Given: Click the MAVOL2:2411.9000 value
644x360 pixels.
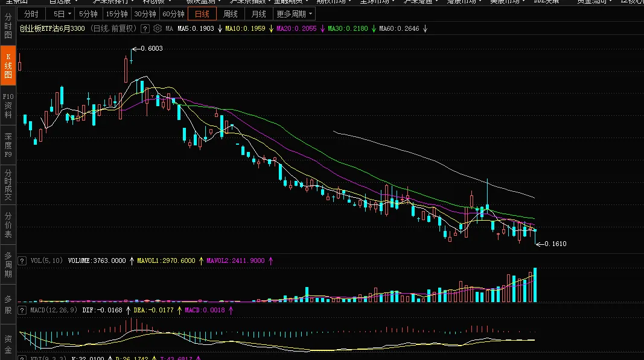Looking at the screenshot, I should 235,261.
